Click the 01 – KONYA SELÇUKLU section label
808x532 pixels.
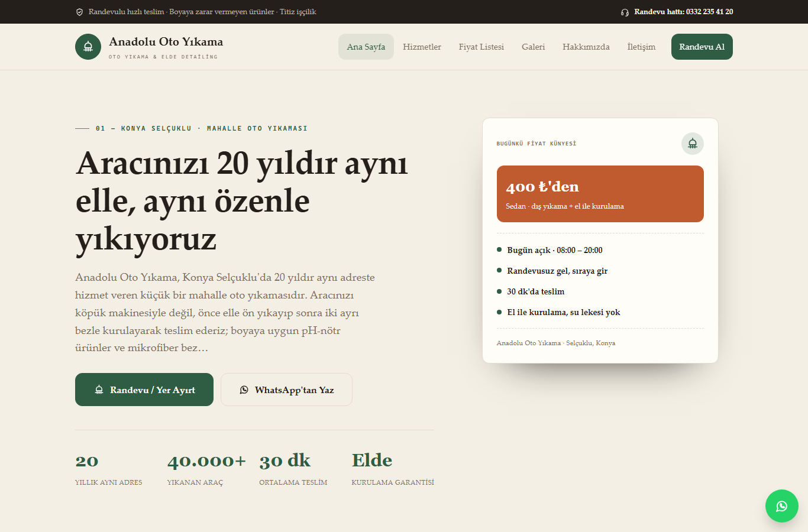(202, 128)
